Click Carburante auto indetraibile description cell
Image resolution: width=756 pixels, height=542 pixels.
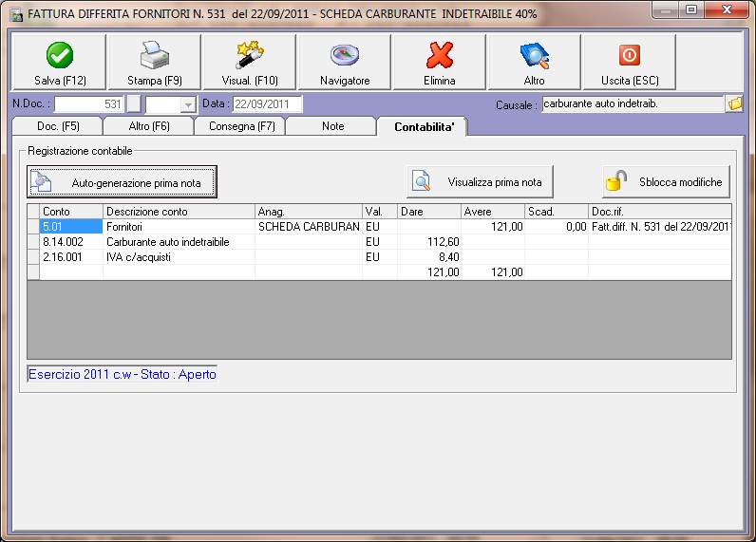click(x=179, y=242)
